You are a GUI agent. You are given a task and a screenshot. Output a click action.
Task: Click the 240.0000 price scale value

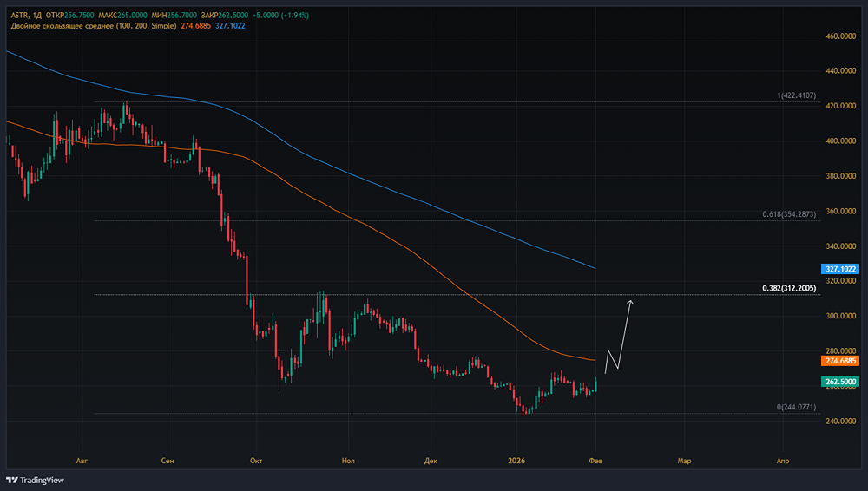[x=840, y=422]
